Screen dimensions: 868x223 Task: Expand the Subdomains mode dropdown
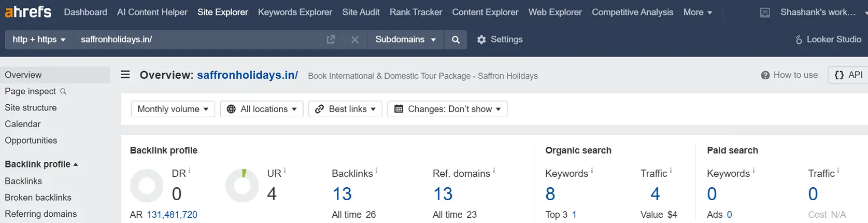tap(405, 39)
